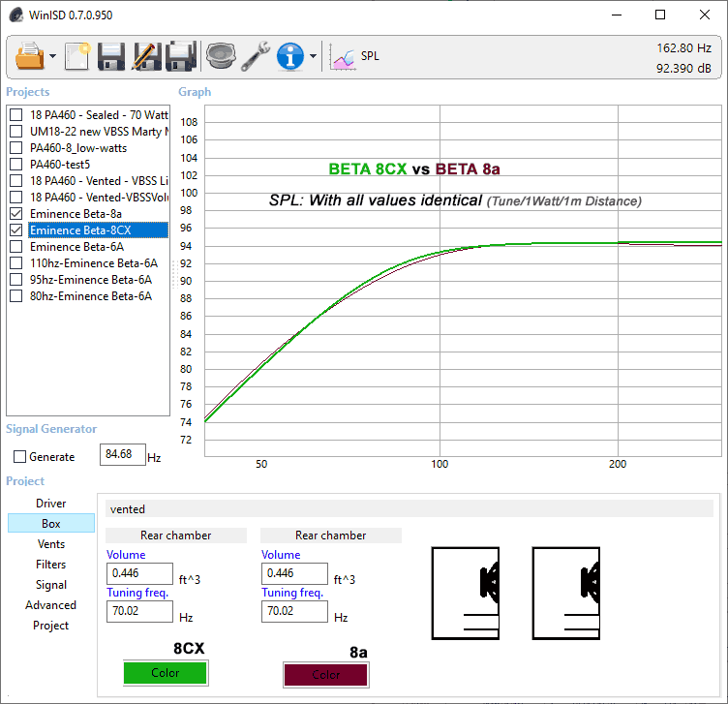Image resolution: width=728 pixels, height=704 pixels.
Task: Click the WinISD app icon in title bar
Action: [16, 15]
